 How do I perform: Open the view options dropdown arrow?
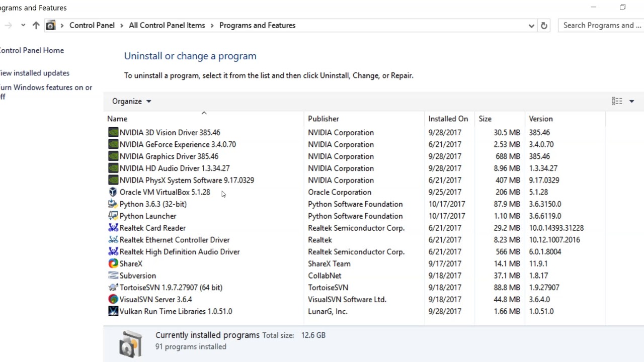631,101
